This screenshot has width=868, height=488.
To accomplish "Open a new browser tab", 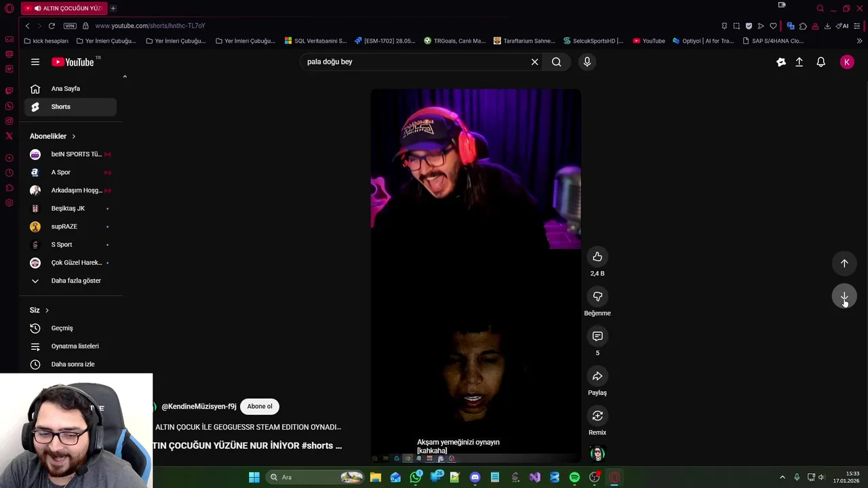I will pos(113,8).
